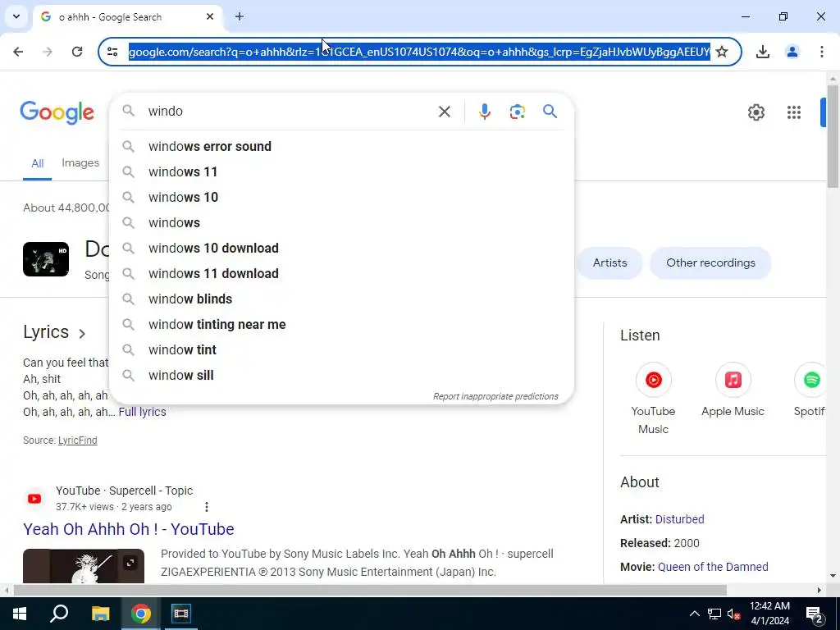Close the 'o ahhh - Google Search' tab
The image size is (840, 630).
coord(210,16)
